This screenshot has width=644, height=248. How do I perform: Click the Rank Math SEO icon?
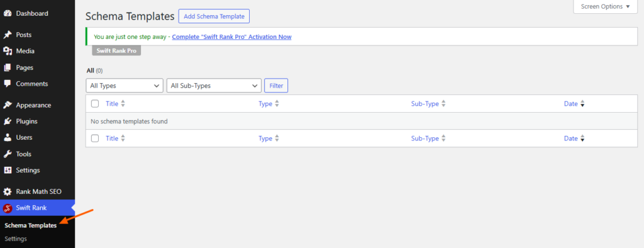point(8,191)
